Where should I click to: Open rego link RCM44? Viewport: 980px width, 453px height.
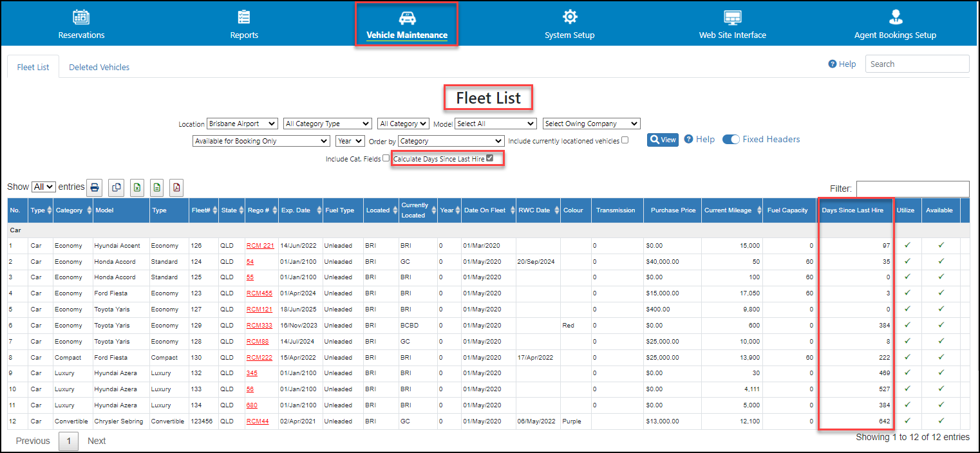point(258,421)
